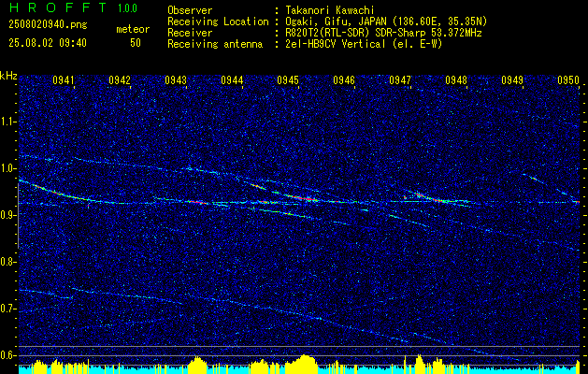The image size is (588, 374).
Task: Click the 1.0 frequency axis label
Action: 7,168
